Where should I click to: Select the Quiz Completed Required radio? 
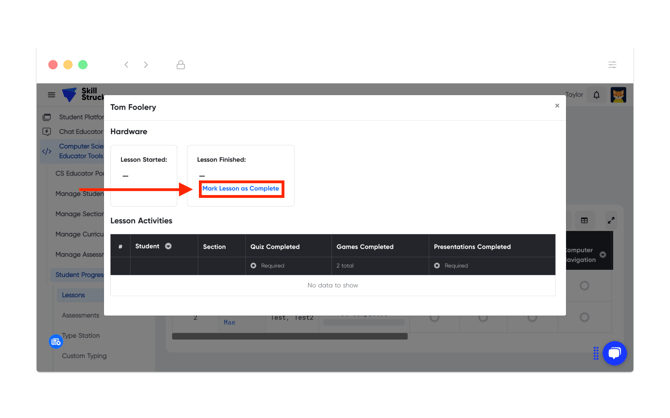[253, 266]
